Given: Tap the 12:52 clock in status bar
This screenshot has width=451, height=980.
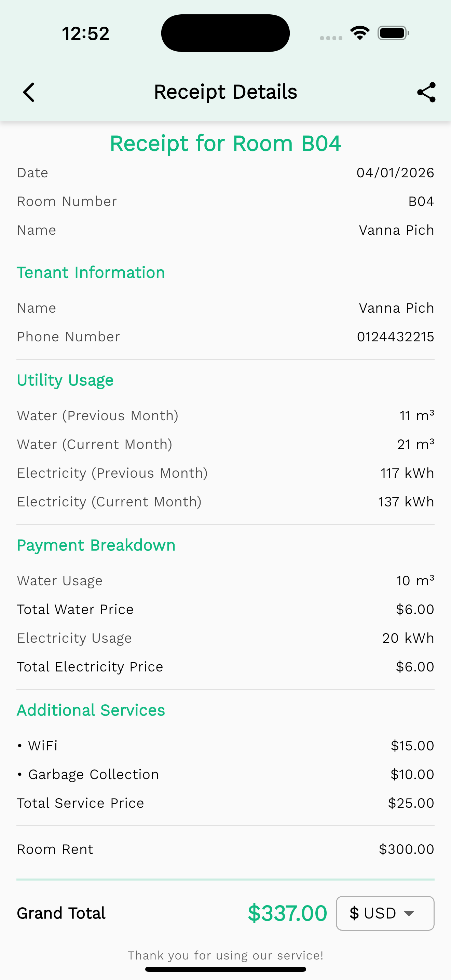Looking at the screenshot, I should [85, 33].
